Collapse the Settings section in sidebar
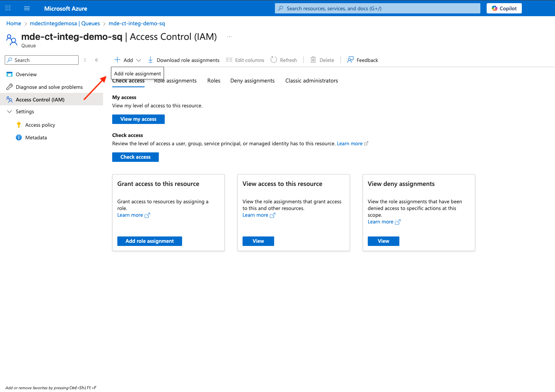The width and height of the screenshot is (555, 392). 10,112
